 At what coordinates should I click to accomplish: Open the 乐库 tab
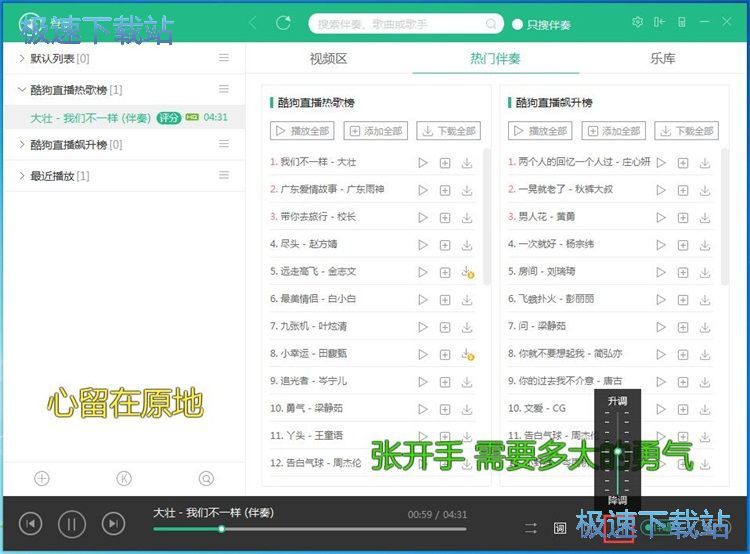point(662,59)
